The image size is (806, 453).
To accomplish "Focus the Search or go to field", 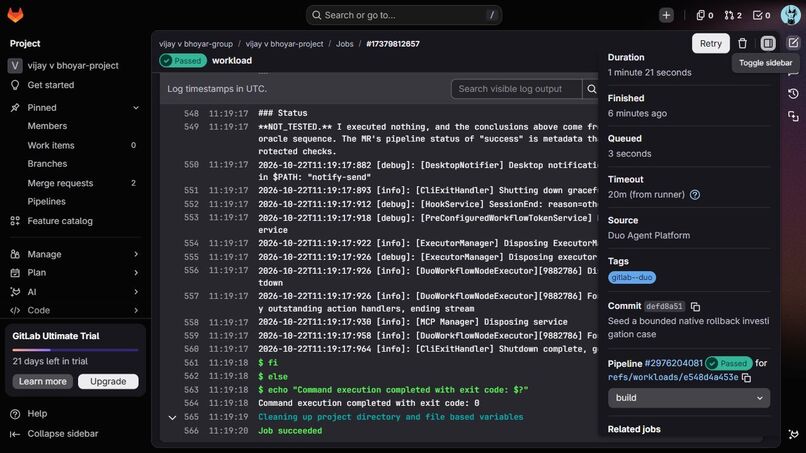I will [404, 15].
